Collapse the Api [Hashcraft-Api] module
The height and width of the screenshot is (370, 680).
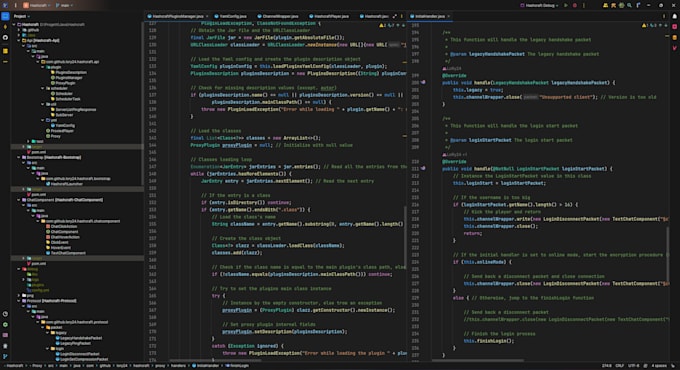tap(19, 40)
